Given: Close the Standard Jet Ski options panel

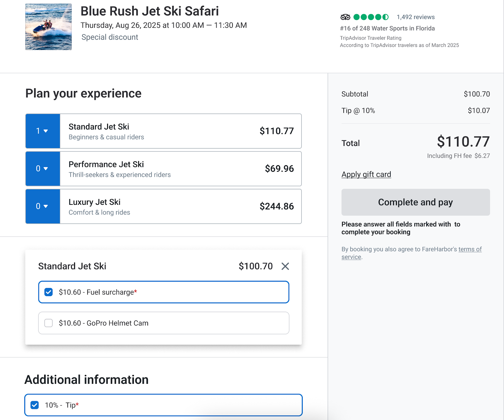Looking at the screenshot, I should click(285, 266).
